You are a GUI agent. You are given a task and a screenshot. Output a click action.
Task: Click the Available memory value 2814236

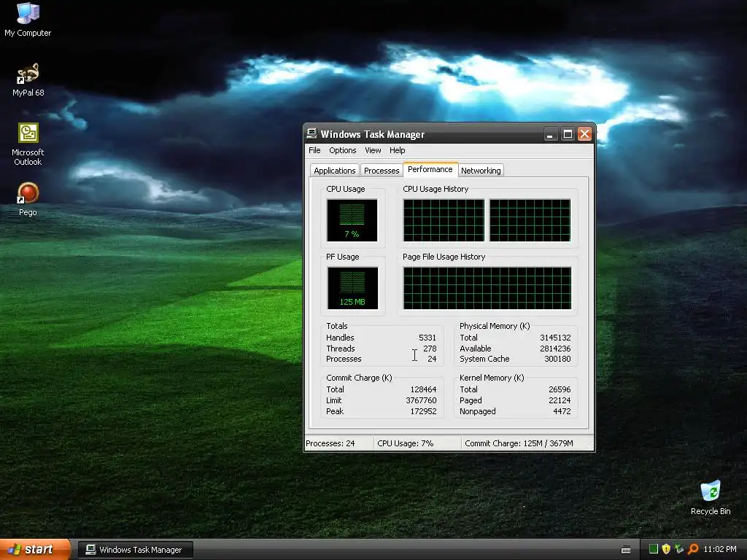[x=555, y=349]
